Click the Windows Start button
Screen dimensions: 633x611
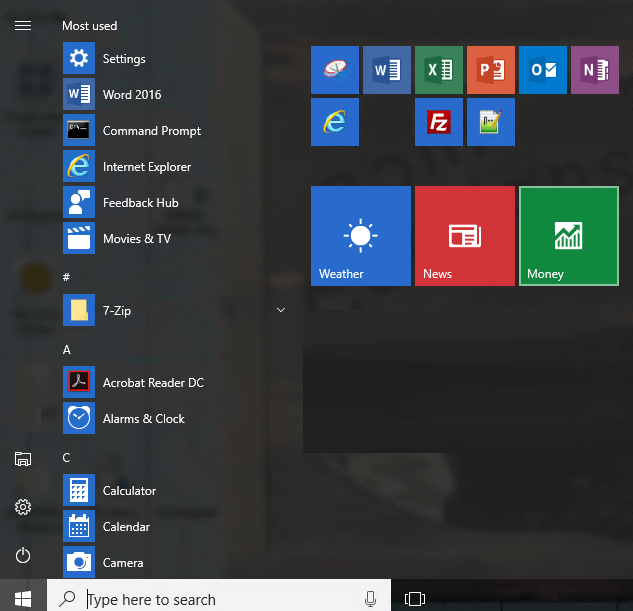pyautogui.click(x=23, y=598)
